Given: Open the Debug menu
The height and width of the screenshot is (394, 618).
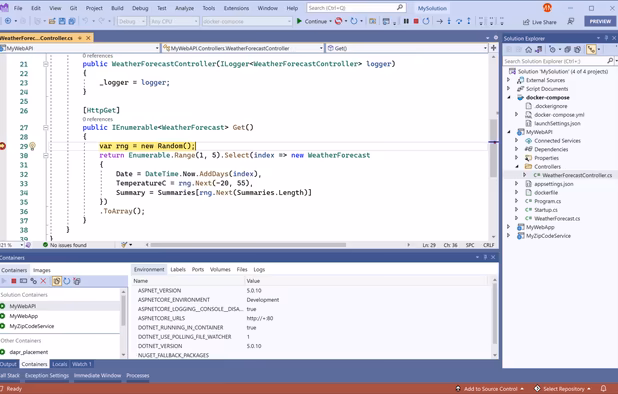Looking at the screenshot, I should tap(140, 8).
